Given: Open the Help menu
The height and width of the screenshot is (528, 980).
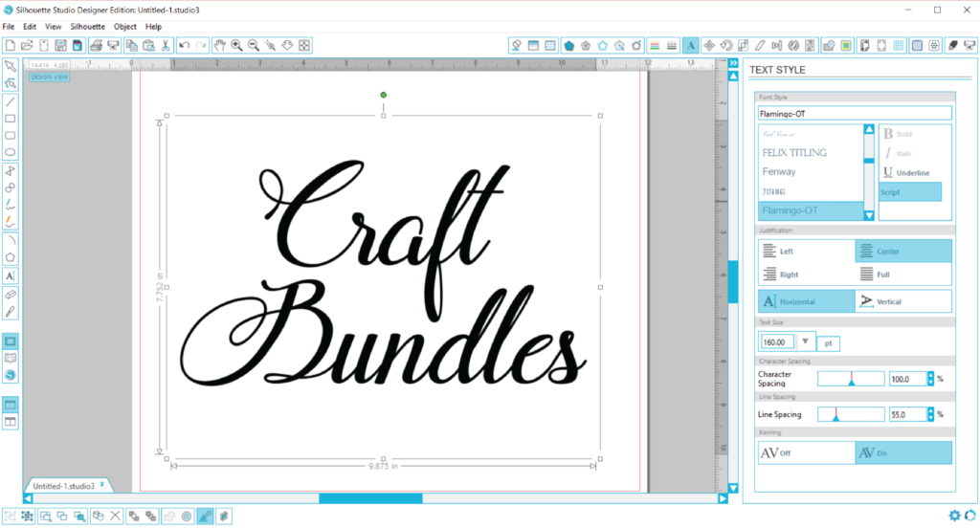Looking at the screenshot, I should 153,27.
